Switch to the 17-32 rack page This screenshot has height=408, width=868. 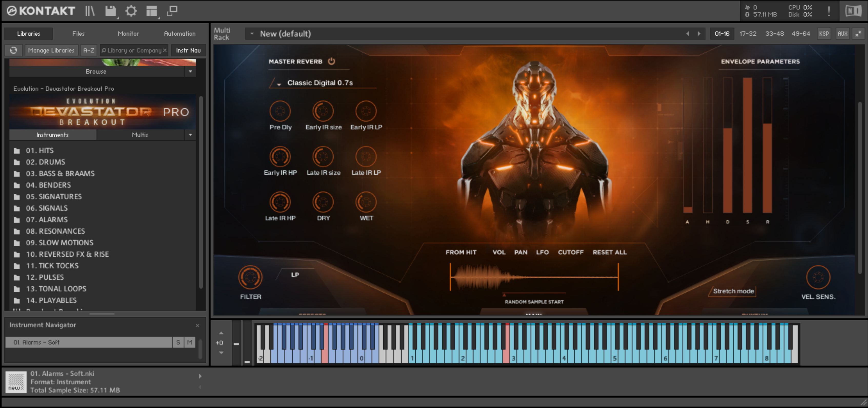click(x=748, y=33)
